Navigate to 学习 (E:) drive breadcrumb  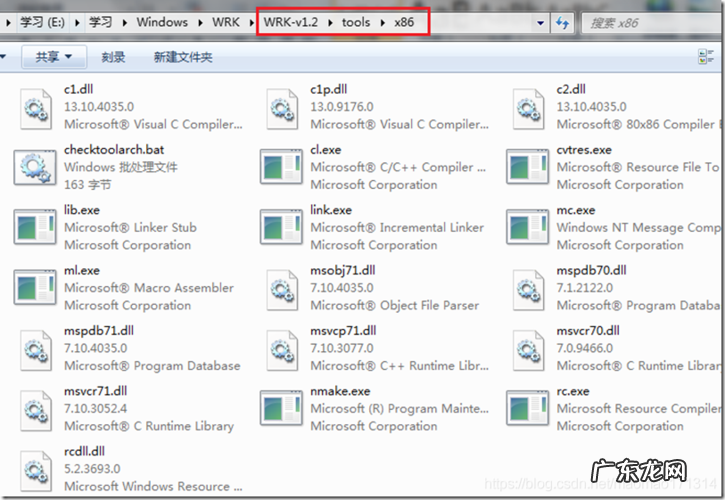43,22
